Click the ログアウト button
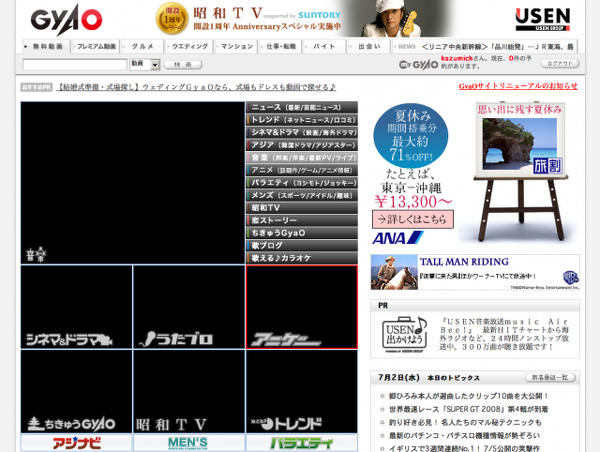This screenshot has width=600, height=452. (560, 64)
